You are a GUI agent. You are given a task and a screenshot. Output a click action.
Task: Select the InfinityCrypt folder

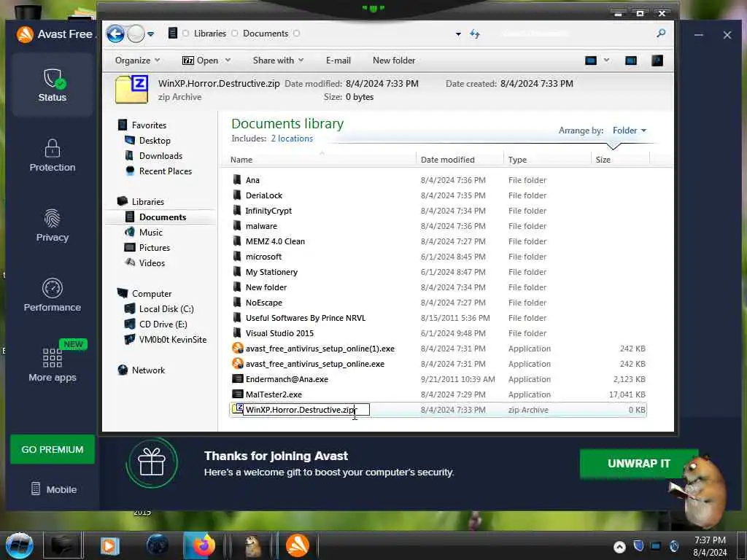click(x=268, y=211)
